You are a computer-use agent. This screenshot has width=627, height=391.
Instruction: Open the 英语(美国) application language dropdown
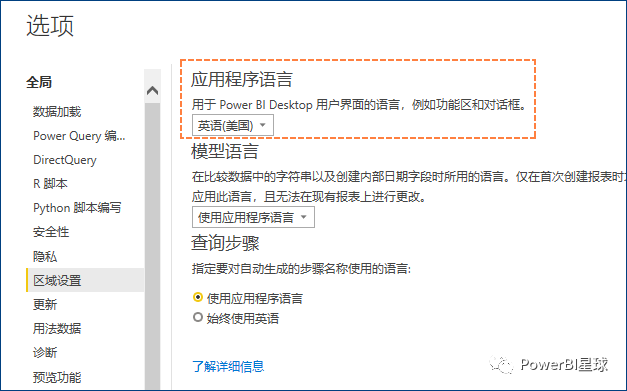pyautogui.click(x=233, y=126)
